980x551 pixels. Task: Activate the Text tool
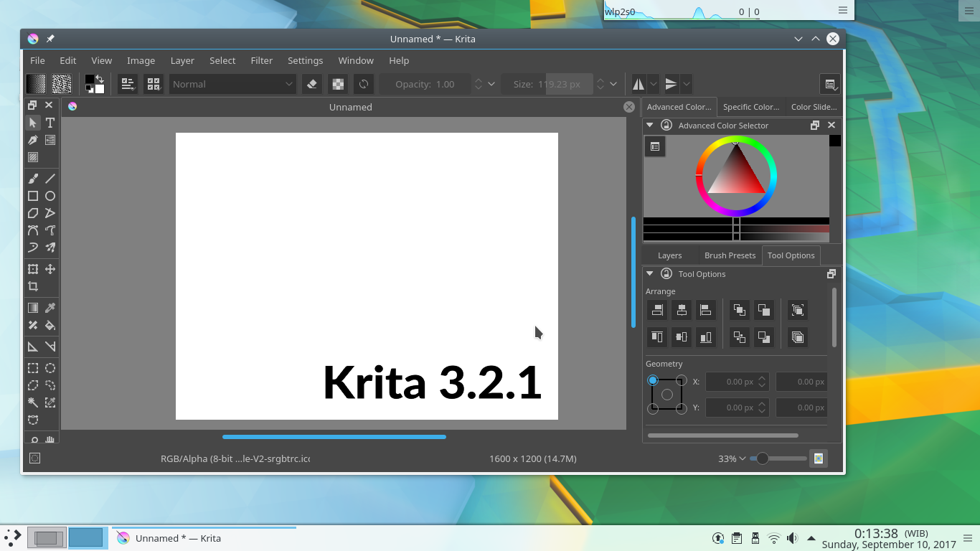50,122
